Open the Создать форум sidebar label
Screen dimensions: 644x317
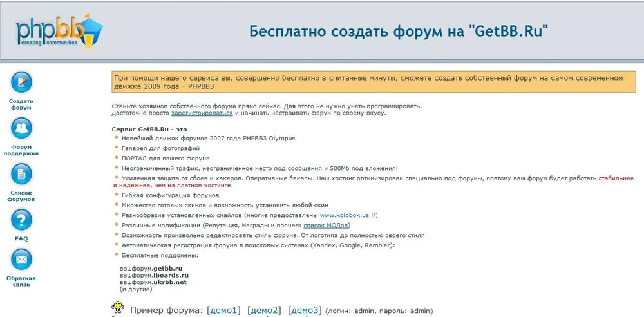(21, 104)
